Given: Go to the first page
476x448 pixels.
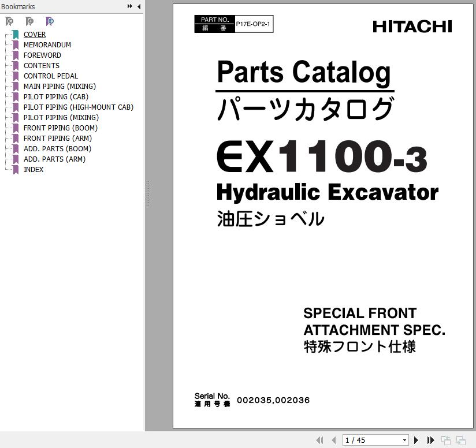Looking at the screenshot, I should click(x=319, y=440).
